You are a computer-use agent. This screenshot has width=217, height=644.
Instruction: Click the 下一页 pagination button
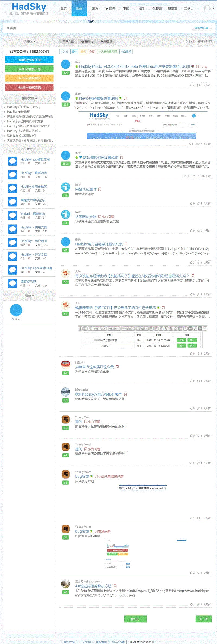(203, 619)
